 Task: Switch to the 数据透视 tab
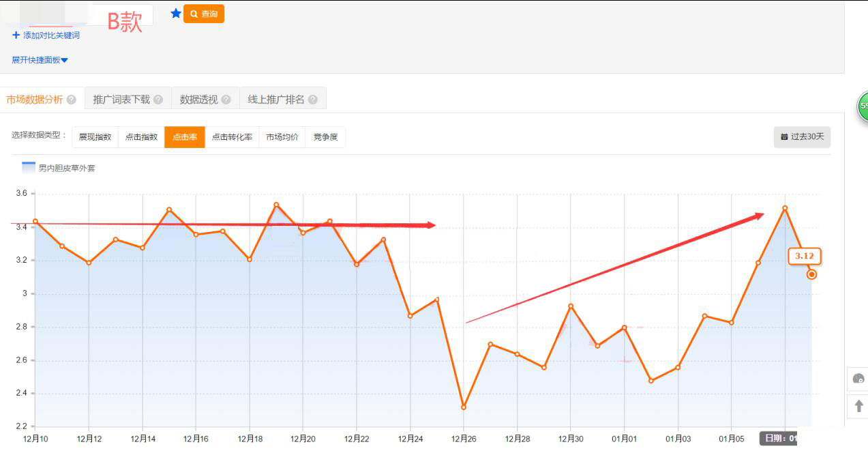[x=199, y=100]
